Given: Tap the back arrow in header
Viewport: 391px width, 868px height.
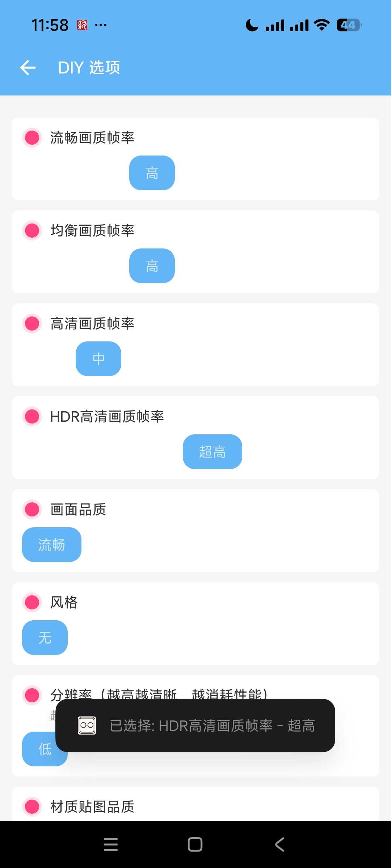Looking at the screenshot, I should tap(28, 68).
